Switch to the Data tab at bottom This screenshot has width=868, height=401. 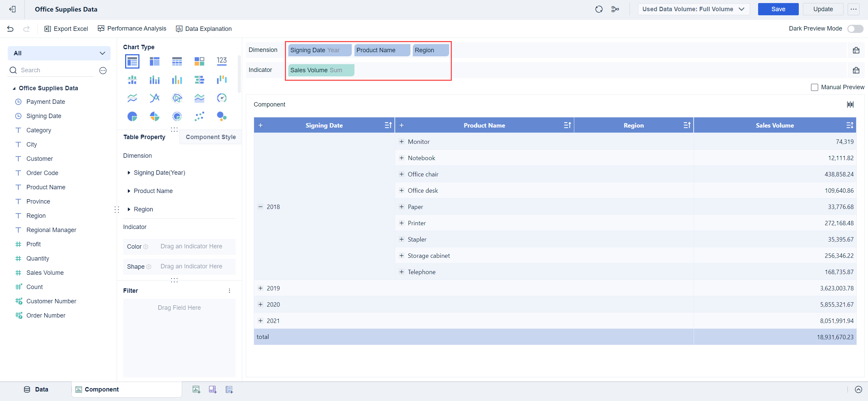pos(36,389)
